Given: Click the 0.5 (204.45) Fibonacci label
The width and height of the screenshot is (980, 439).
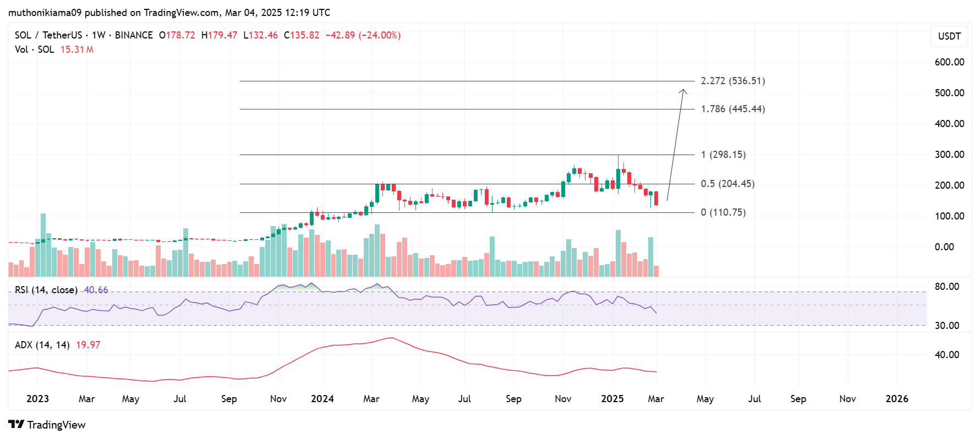Looking at the screenshot, I should click(728, 184).
